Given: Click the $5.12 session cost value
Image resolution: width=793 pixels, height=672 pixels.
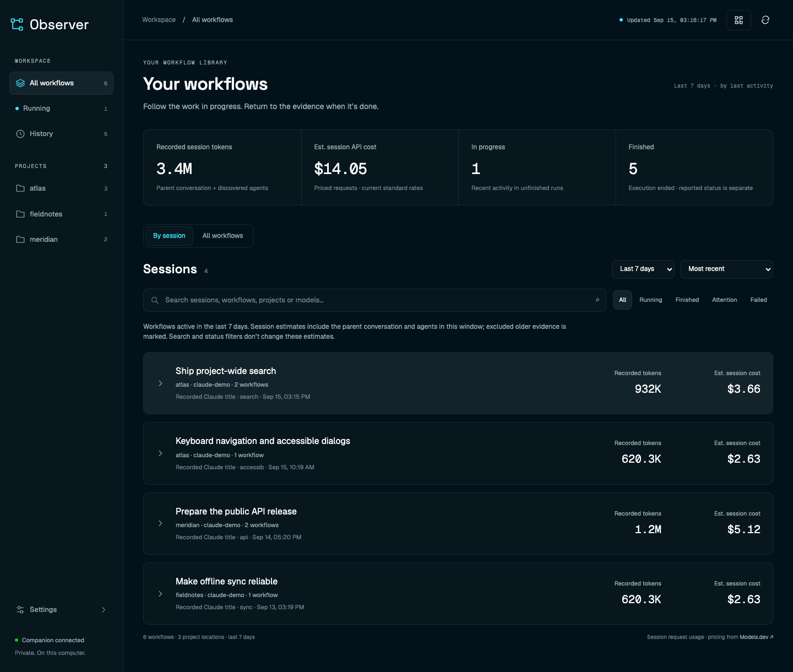Looking at the screenshot, I should point(743,529).
